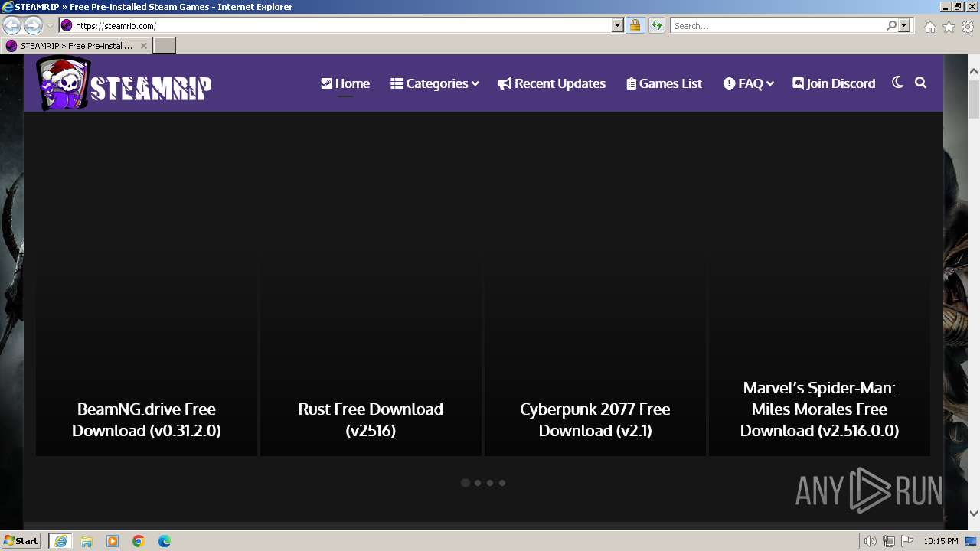Screen dimensions: 980x551
Task: Click the STEAMRIP skull logo
Action: (124, 83)
